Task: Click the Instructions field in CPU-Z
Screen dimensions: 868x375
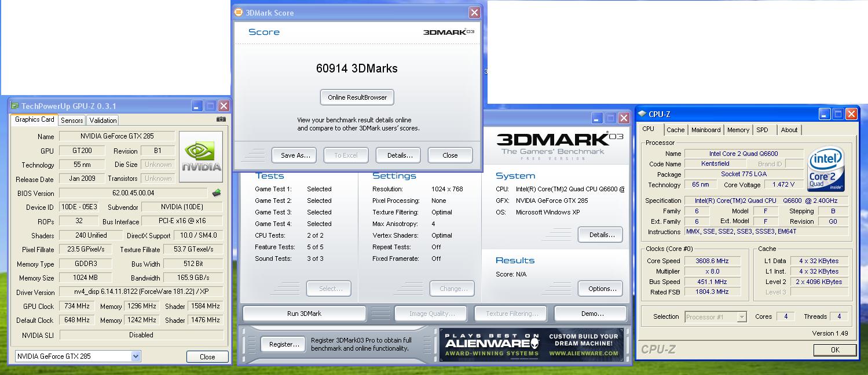Action: 767,232
